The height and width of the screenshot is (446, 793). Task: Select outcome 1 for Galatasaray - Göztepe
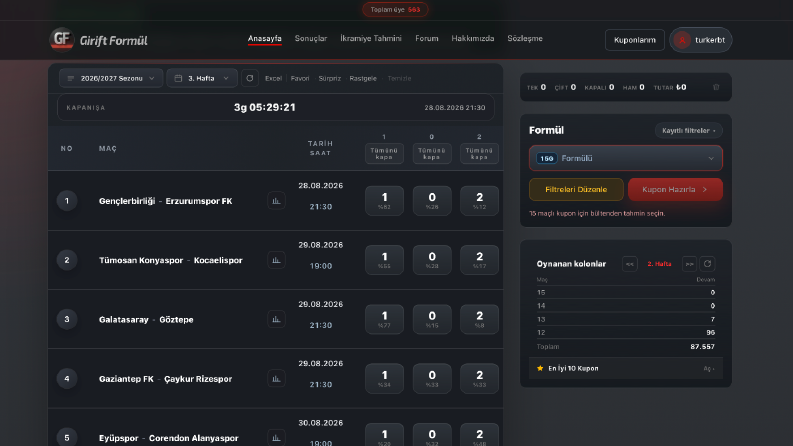pyautogui.click(x=384, y=319)
